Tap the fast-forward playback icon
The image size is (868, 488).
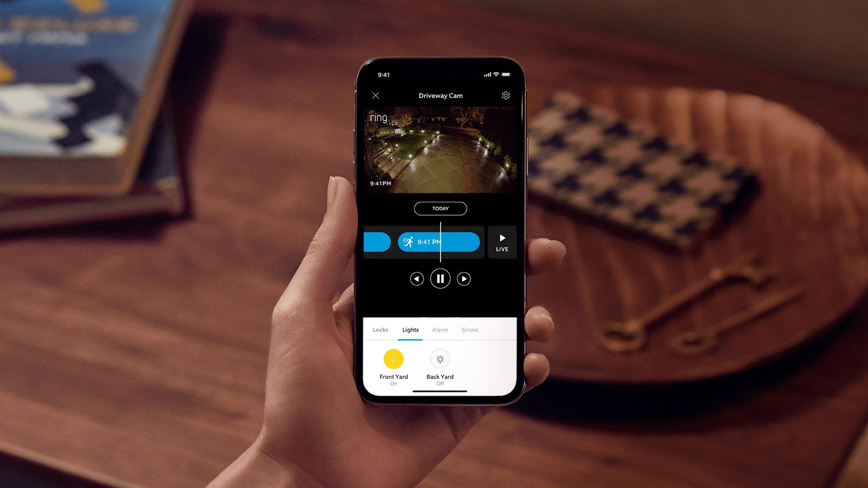(x=464, y=278)
